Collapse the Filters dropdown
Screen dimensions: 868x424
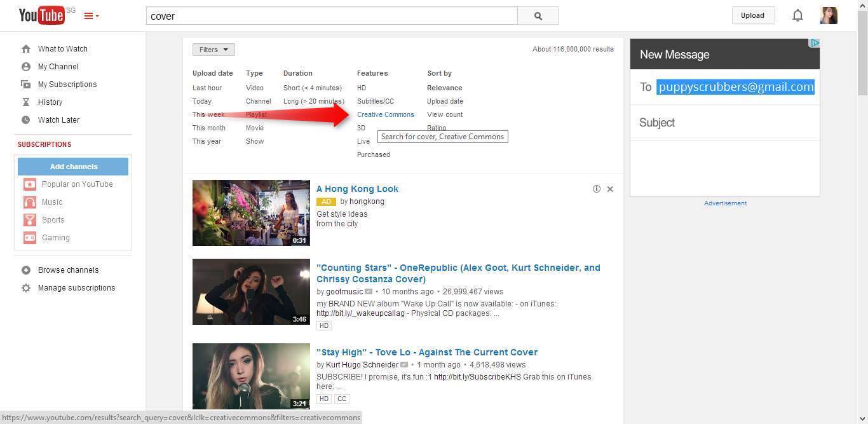[214, 50]
